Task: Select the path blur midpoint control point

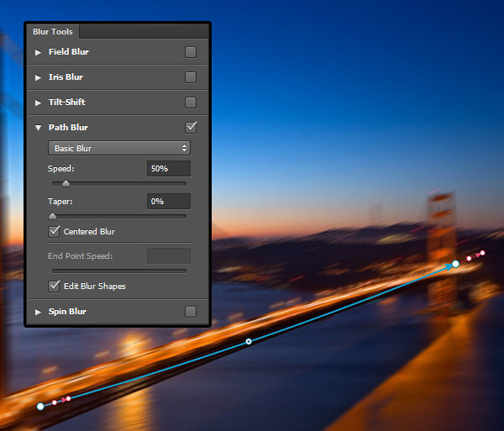Action: click(x=249, y=341)
